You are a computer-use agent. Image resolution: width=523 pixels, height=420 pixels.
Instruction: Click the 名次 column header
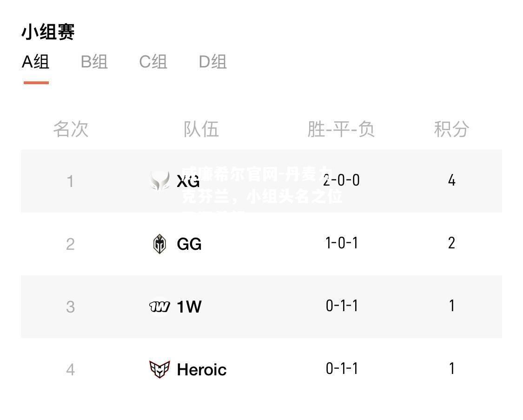click(x=71, y=129)
